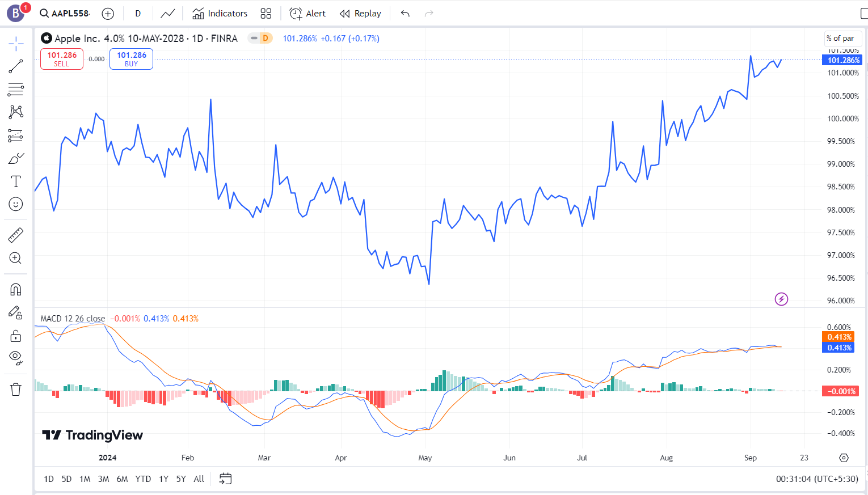Image resolution: width=868 pixels, height=495 pixels.
Task: Click the 101.286 SELL button
Action: (x=62, y=59)
